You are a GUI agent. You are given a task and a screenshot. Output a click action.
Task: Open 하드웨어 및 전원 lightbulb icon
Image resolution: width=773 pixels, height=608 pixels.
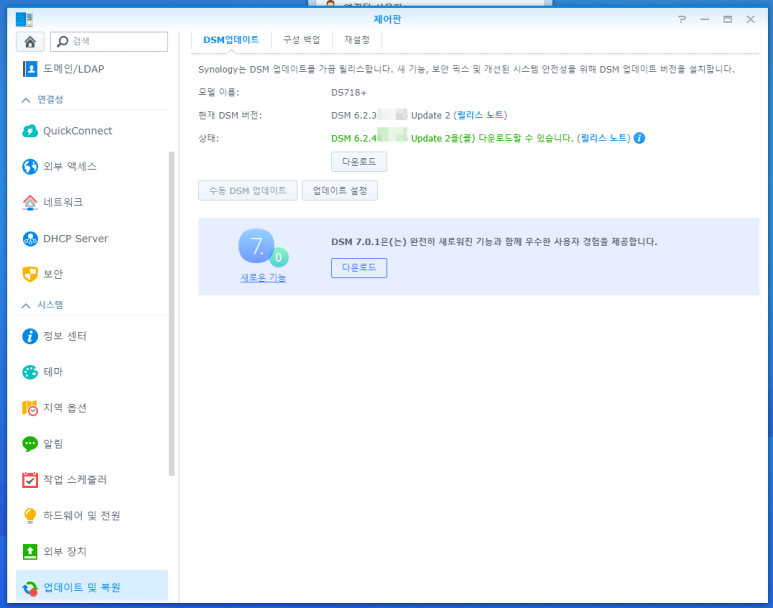30,516
